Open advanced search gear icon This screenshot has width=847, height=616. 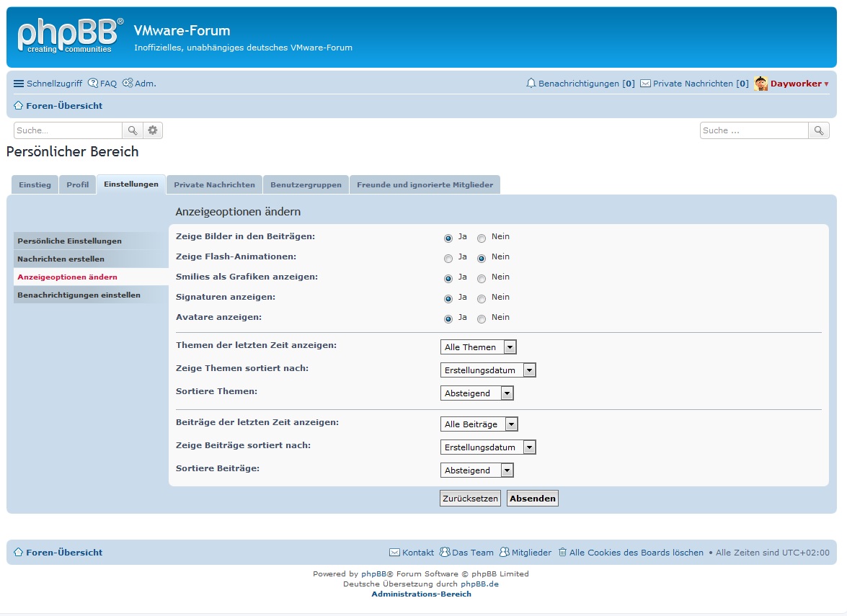(x=152, y=130)
